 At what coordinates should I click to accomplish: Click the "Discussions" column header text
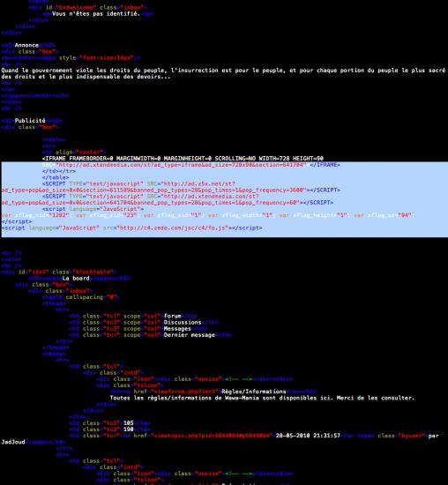click(x=183, y=322)
